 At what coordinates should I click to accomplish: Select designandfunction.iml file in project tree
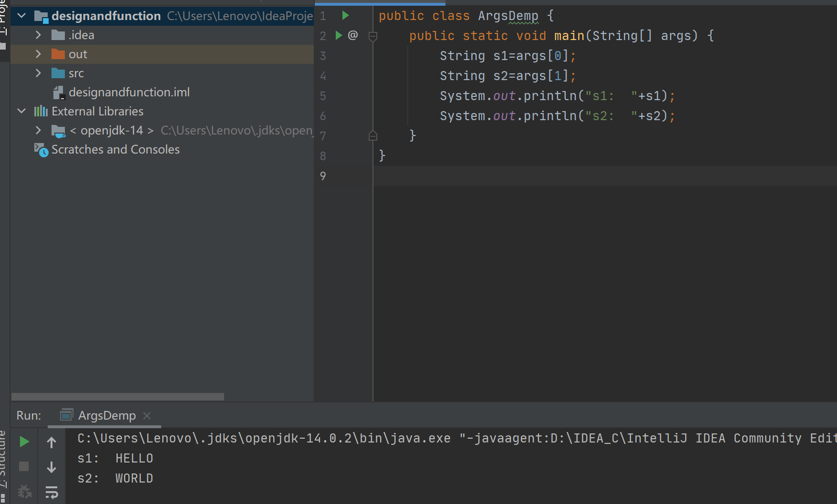tap(129, 92)
